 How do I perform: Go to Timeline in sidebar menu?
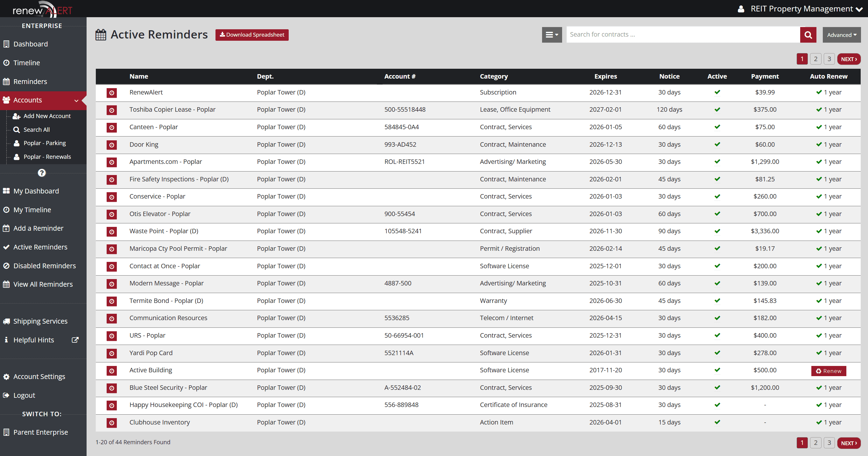point(26,63)
